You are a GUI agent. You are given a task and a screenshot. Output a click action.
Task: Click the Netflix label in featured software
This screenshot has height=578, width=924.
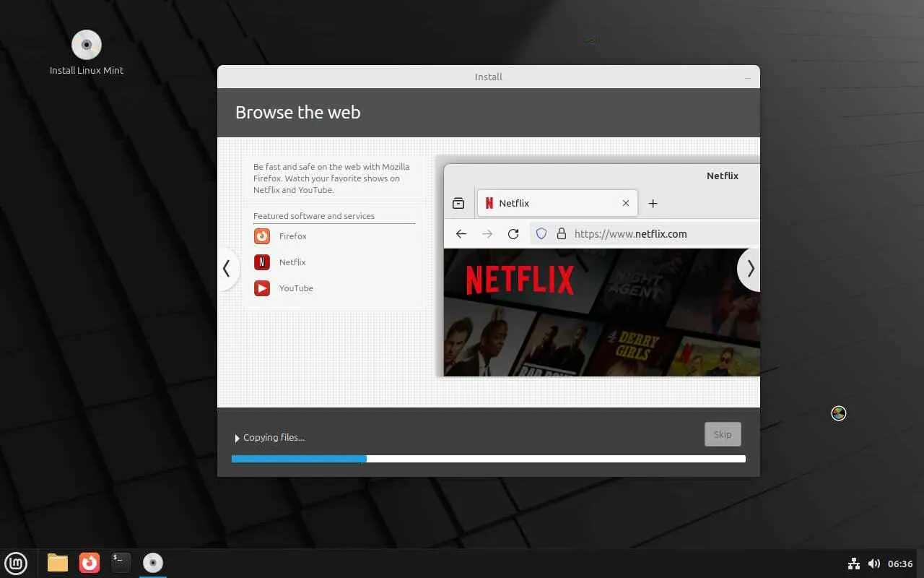292,262
